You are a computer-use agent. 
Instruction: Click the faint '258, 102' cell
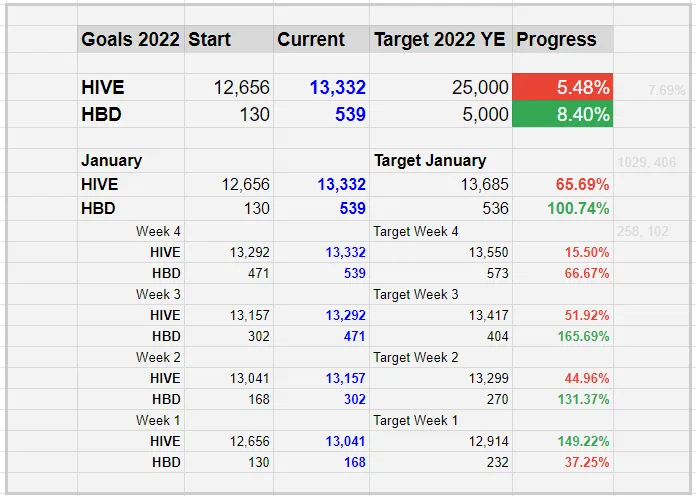(x=651, y=231)
